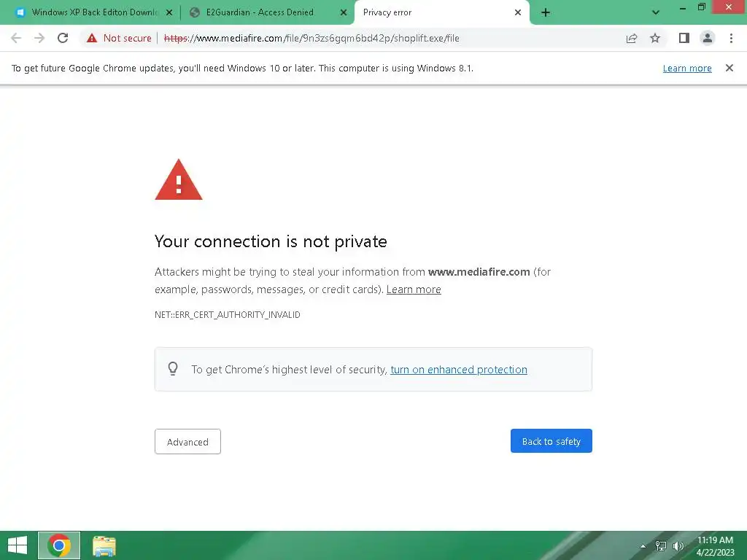Show hidden tray icons arrow
The height and width of the screenshot is (560, 747).
point(643,546)
